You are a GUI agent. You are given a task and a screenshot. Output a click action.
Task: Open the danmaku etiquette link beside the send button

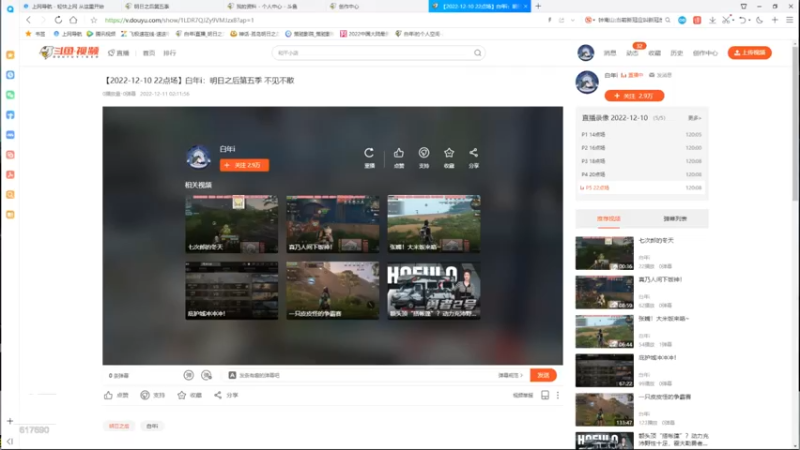[x=511, y=376]
